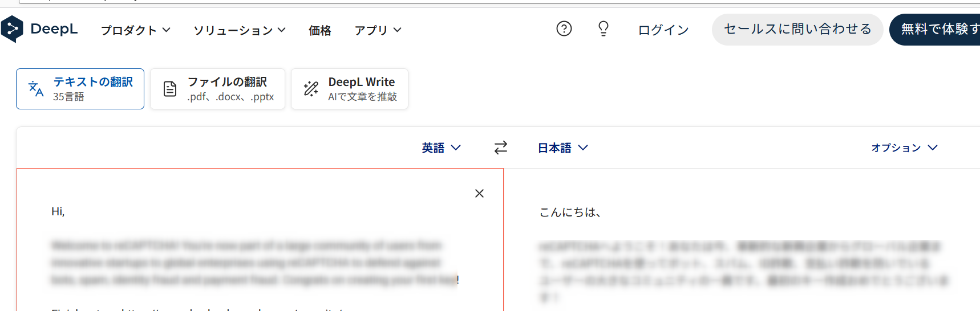Go to the 価格 page
This screenshot has width=980, height=311.
(x=320, y=30)
